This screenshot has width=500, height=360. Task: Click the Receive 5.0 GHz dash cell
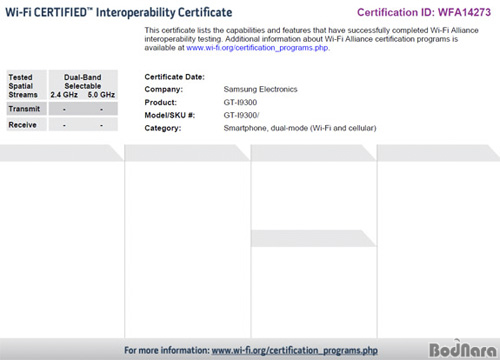coord(101,125)
